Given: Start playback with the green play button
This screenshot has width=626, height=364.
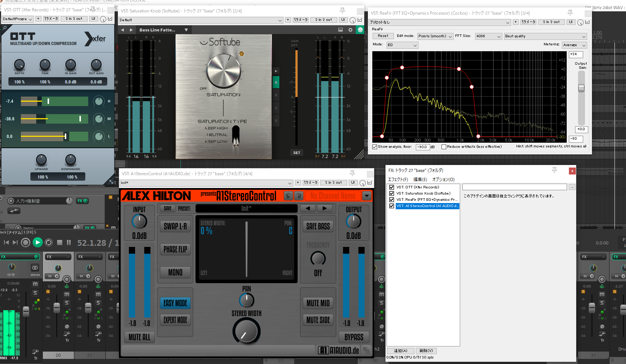Looking at the screenshot, I should (x=38, y=242).
